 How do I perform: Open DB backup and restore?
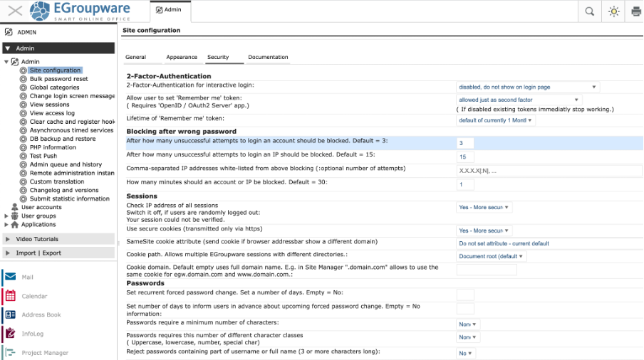pos(63,139)
